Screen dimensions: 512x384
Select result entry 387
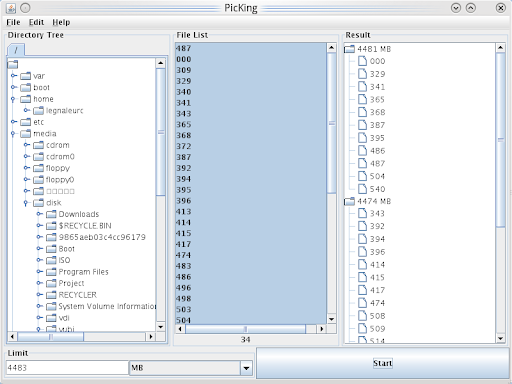[x=377, y=125]
